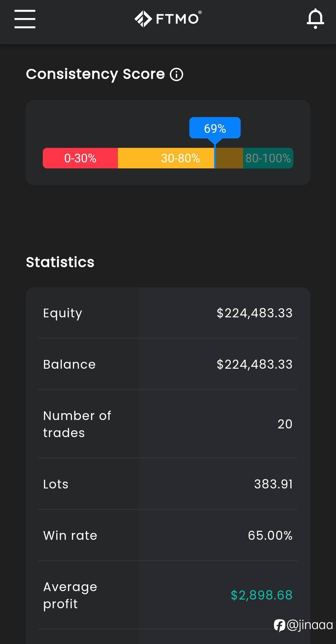Click the 69% score marker bubble
Screen dimensions: 336x644
[x=215, y=128]
